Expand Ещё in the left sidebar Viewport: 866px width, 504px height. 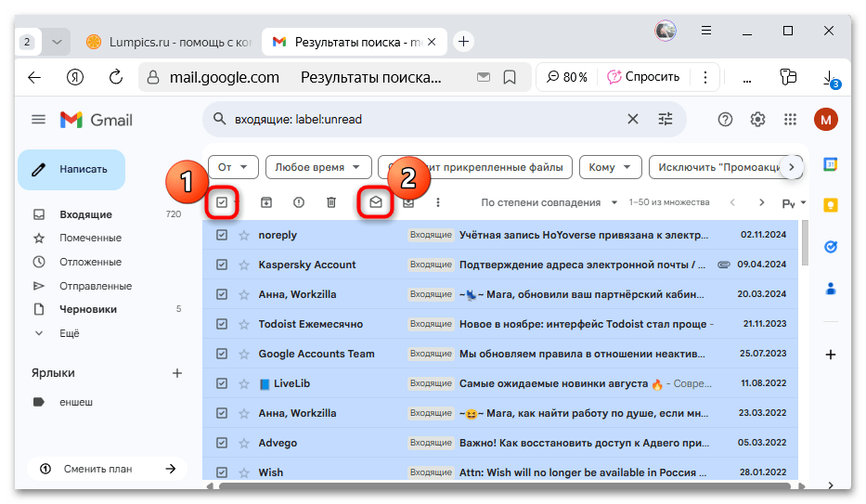point(69,333)
